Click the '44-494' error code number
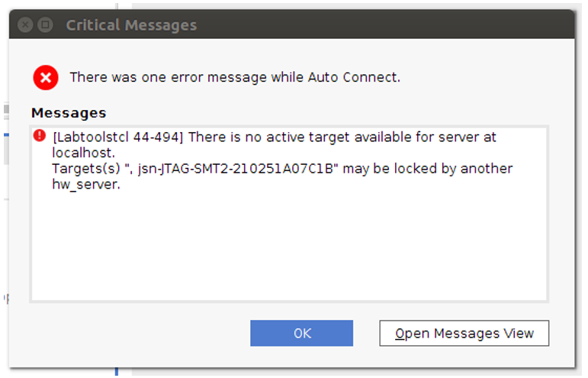Screen dimensions: 588x378 point(156,137)
